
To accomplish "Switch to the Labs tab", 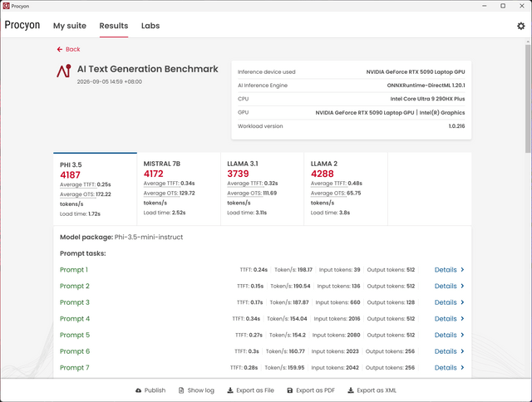I will point(150,26).
